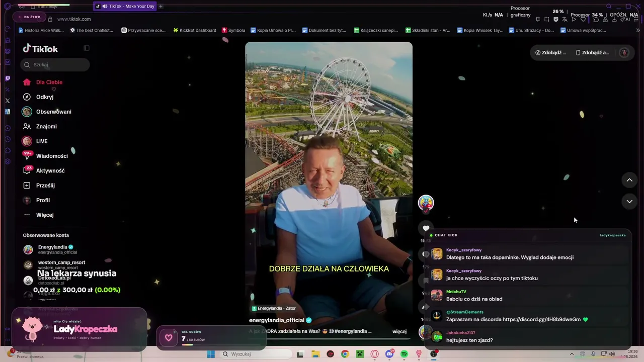Screen dimensions: 644x362
Task: Open the Dla Ciebie feed
Action: [43, 82]
